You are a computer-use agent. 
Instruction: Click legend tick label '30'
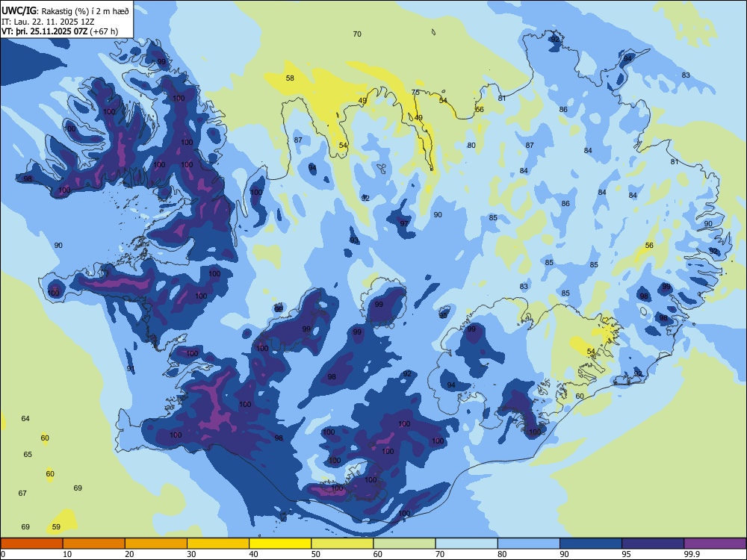[x=191, y=554]
